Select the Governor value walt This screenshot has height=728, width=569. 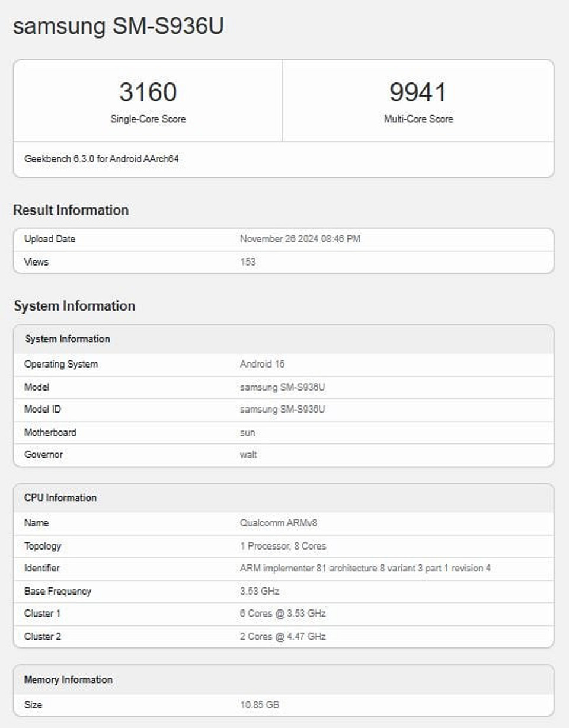tap(247, 455)
